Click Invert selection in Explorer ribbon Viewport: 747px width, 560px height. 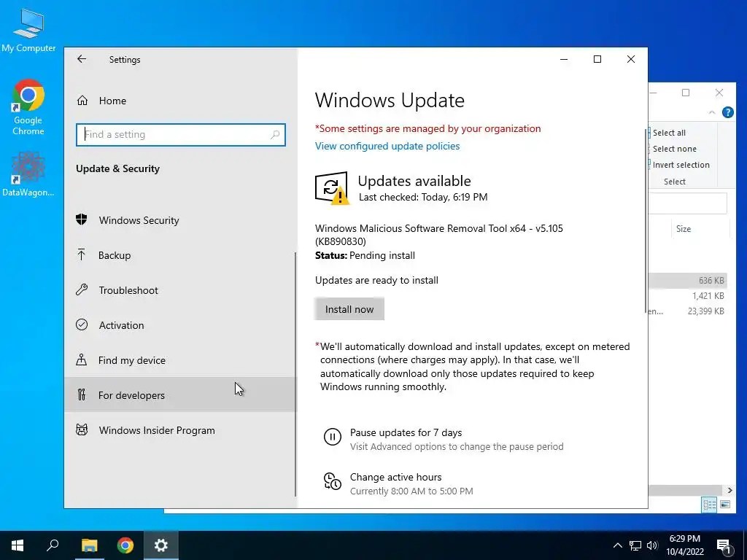point(681,165)
